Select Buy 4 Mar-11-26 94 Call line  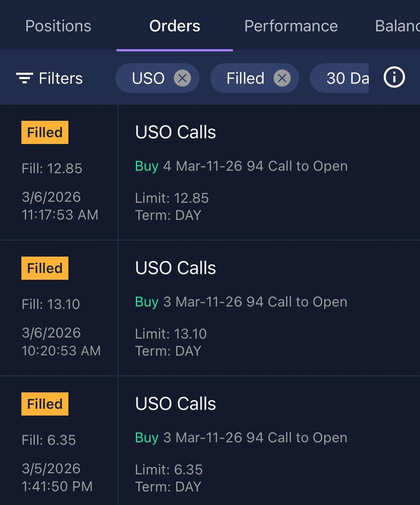(241, 166)
